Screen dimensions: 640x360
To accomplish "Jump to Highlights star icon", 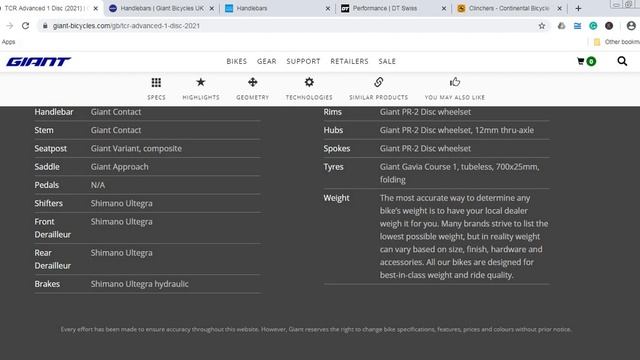I will (x=201, y=82).
